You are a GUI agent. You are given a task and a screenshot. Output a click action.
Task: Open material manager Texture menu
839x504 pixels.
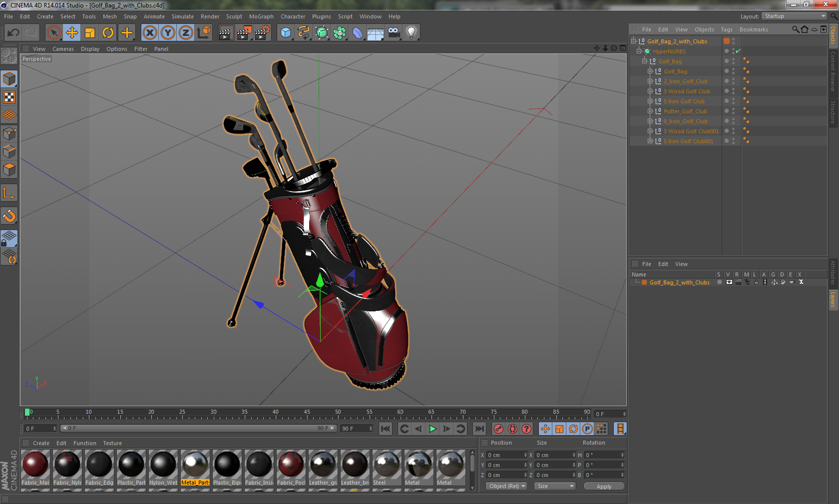pyautogui.click(x=112, y=443)
